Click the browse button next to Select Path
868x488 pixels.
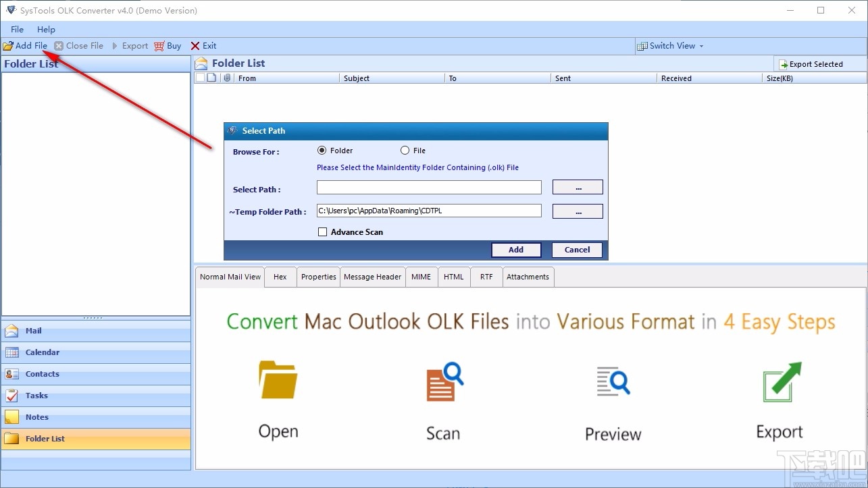[x=578, y=187]
